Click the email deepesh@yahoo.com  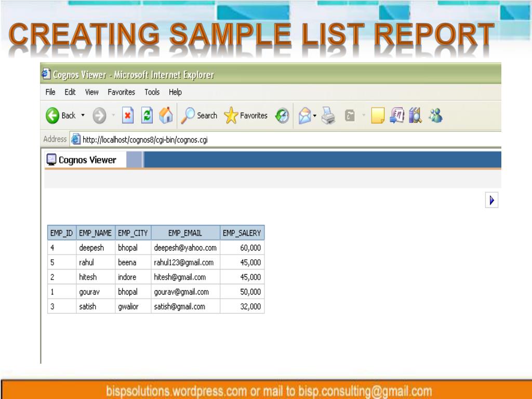tap(185, 248)
